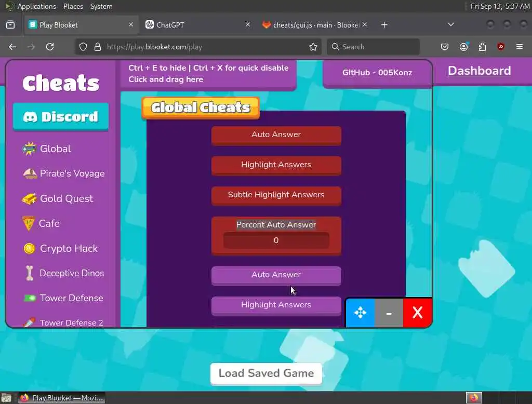Open the GitHub - 005Konz link
This screenshot has height=404, width=532.
377,73
